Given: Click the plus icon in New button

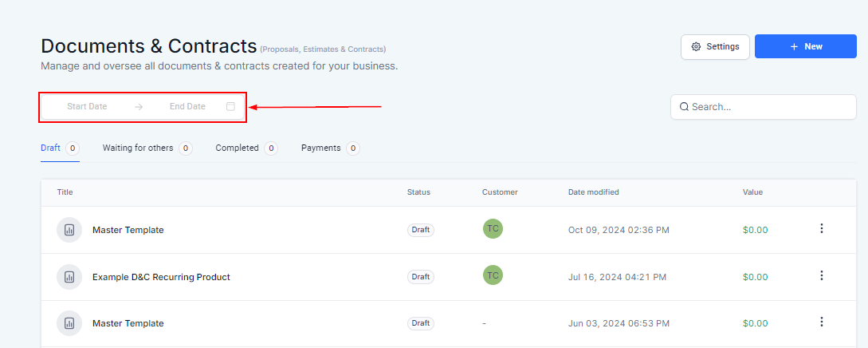Looking at the screenshot, I should coord(794,46).
